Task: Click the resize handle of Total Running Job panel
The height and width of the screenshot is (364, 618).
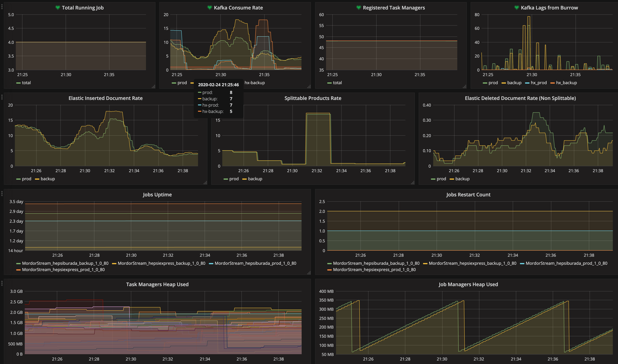Action: coord(153,87)
